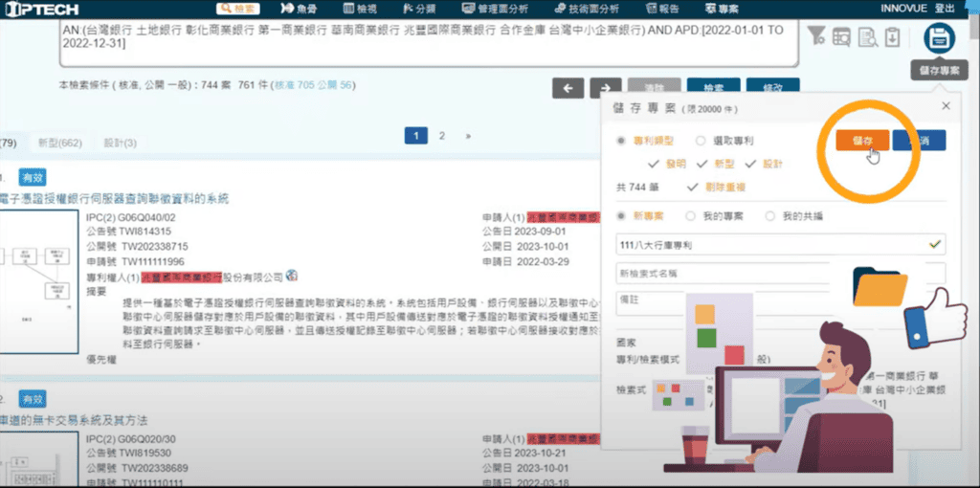980x488 pixels.
Task: Go to page 2 of results
Action: point(441,136)
